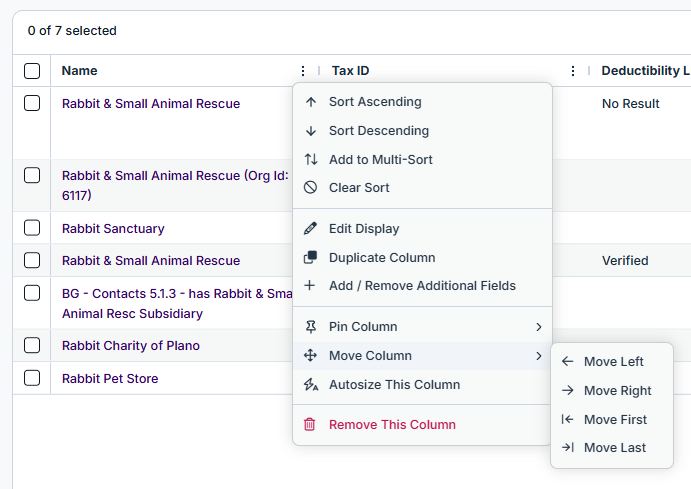The width and height of the screenshot is (691, 489).
Task: Open the Rabbit Pet Store link
Action: (110, 378)
